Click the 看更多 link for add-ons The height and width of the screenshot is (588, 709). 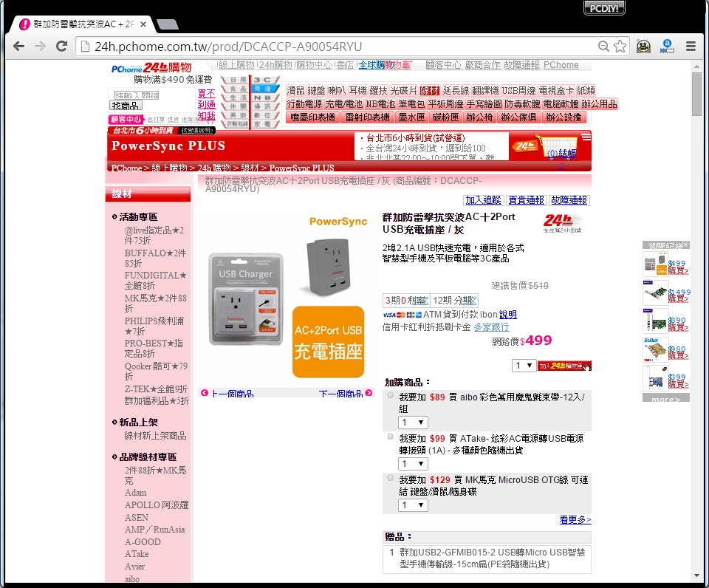(575, 520)
